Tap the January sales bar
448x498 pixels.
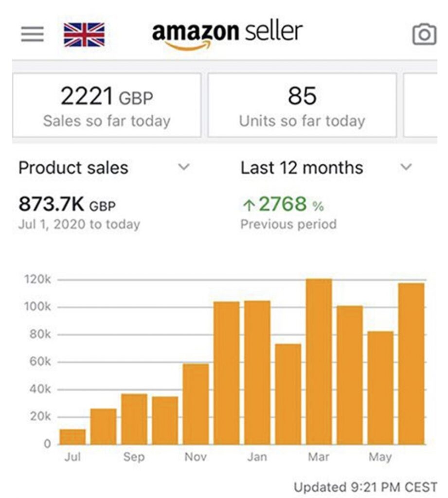(x=257, y=372)
